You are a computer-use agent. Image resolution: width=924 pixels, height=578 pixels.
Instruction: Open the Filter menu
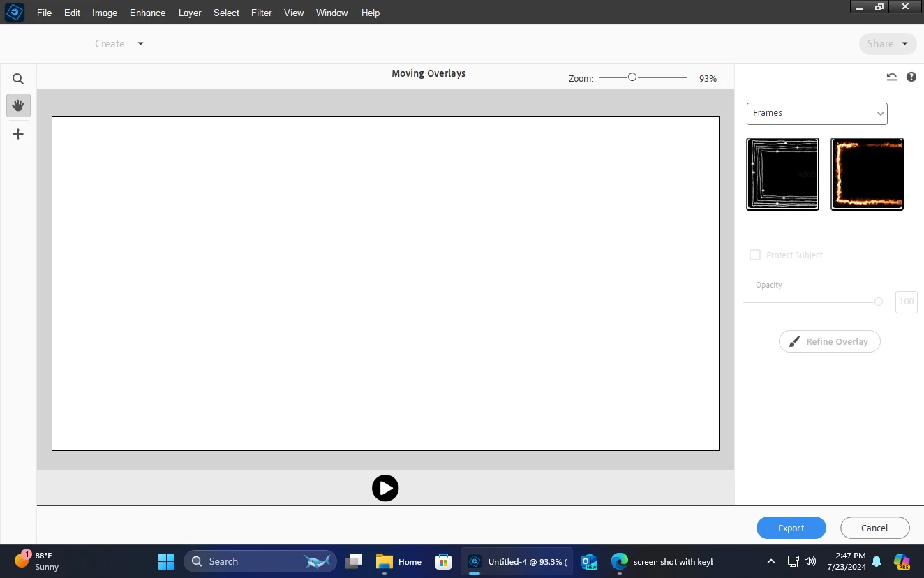(x=262, y=13)
